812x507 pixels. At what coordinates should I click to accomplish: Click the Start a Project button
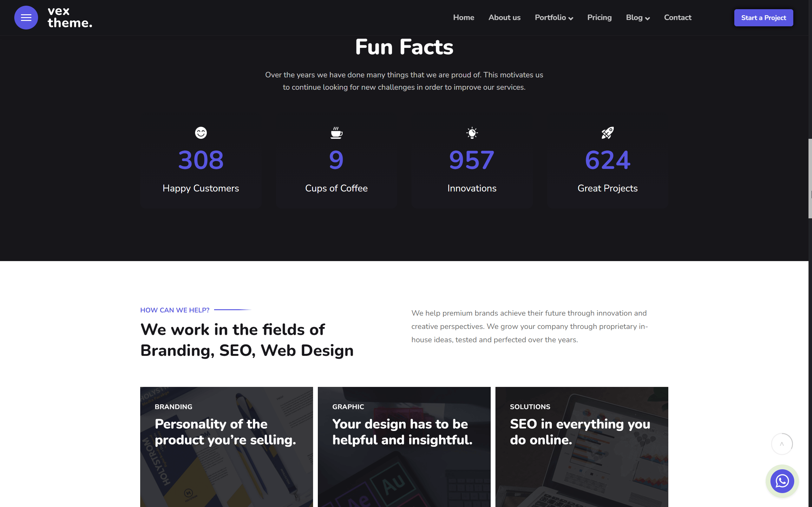click(763, 18)
